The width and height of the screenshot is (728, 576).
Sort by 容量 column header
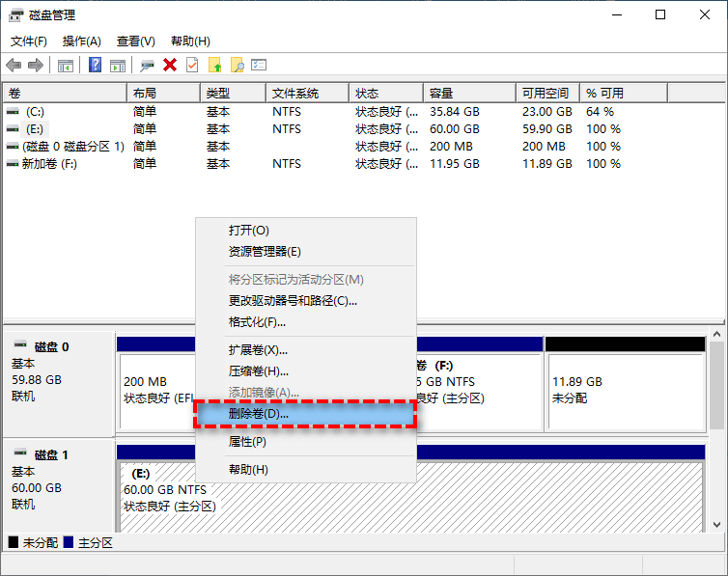click(x=470, y=94)
